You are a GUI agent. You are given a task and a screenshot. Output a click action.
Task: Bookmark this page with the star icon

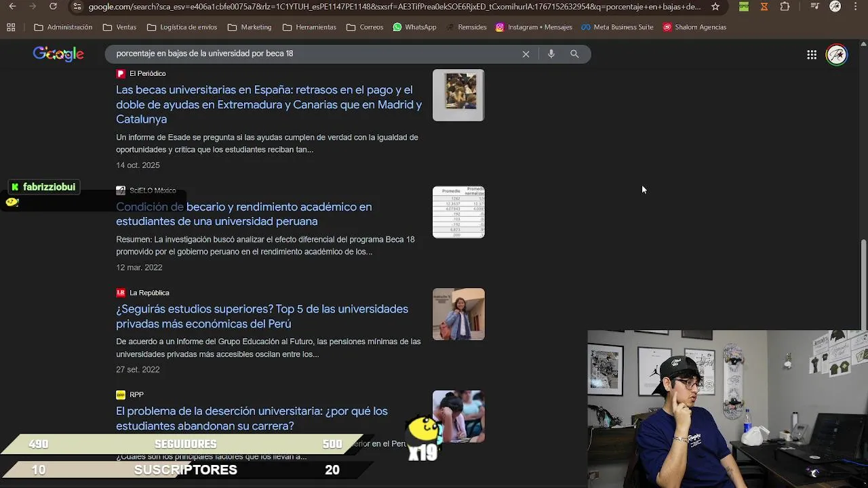coord(715,7)
